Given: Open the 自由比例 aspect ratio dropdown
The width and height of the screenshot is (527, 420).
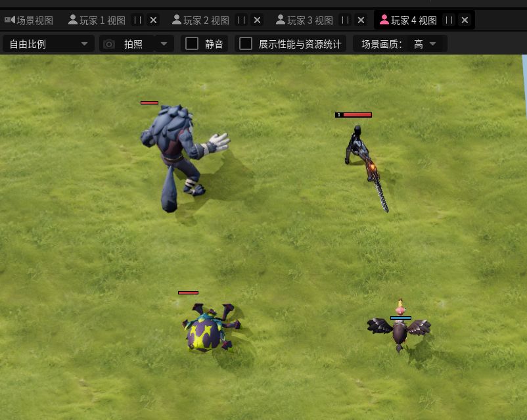Looking at the screenshot, I should click(49, 44).
